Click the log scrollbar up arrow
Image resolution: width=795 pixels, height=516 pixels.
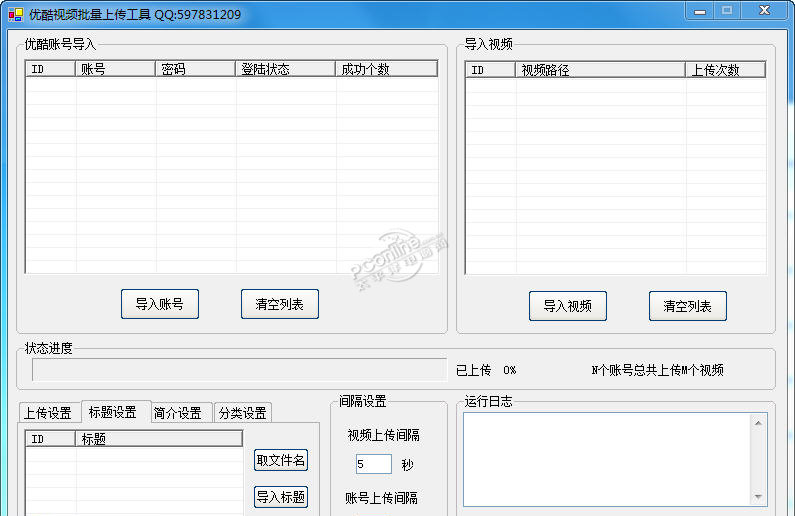pyautogui.click(x=758, y=423)
